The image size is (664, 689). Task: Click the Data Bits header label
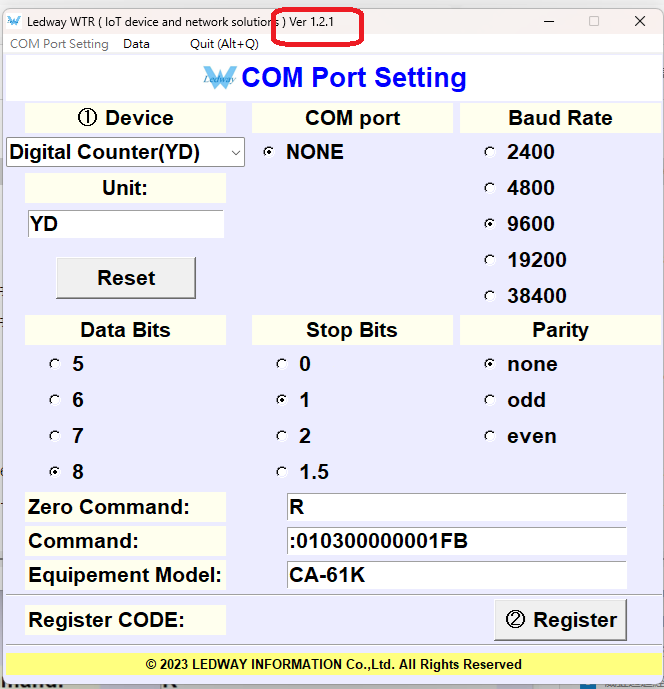click(126, 330)
